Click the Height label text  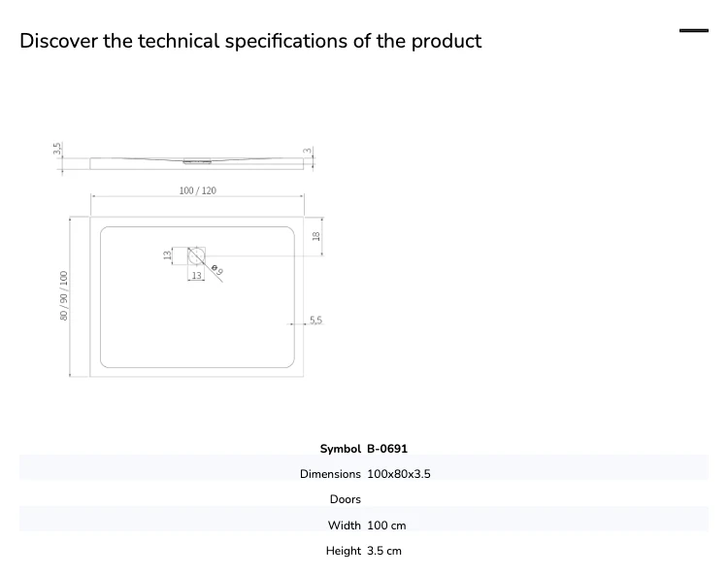[x=343, y=551]
